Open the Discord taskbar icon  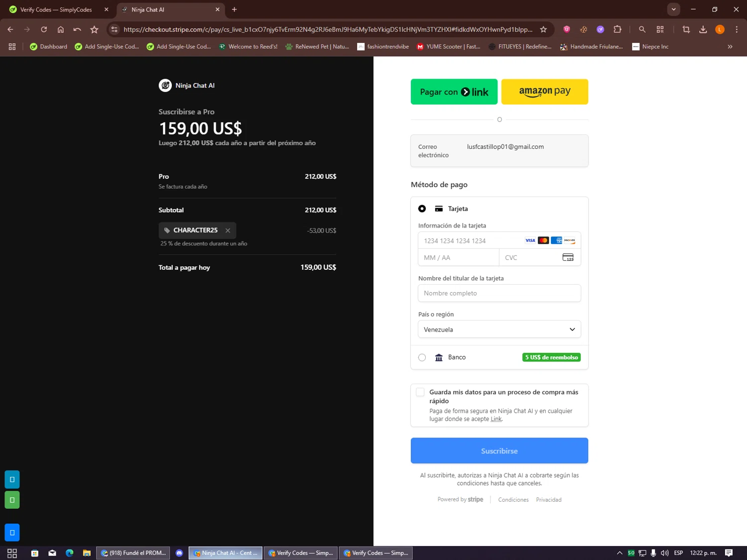[179, 553]
